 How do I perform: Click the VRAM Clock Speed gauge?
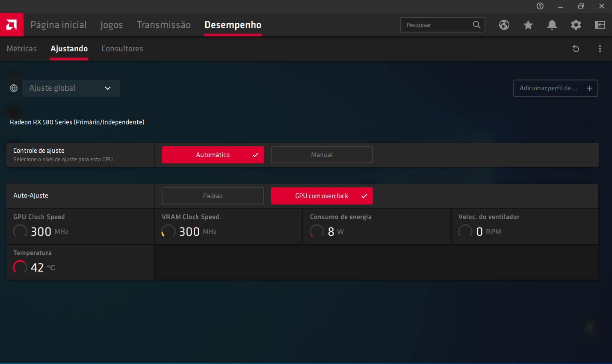click(x=169, y=231)
